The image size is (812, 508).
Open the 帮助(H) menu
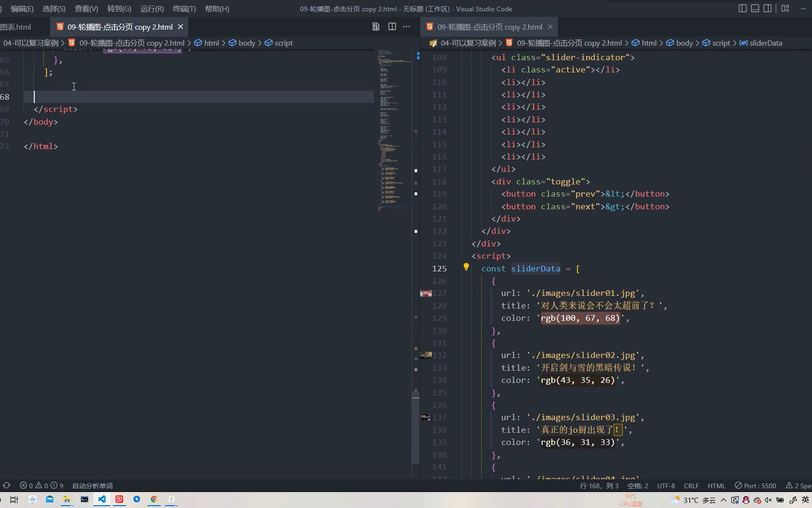[217, 8]
